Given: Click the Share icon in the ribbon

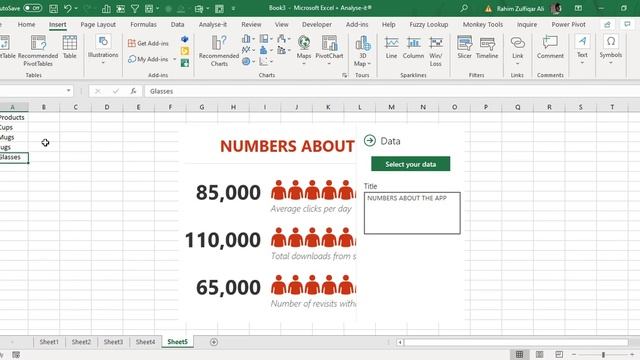Looking at the screenshot, I should point(607,24).
